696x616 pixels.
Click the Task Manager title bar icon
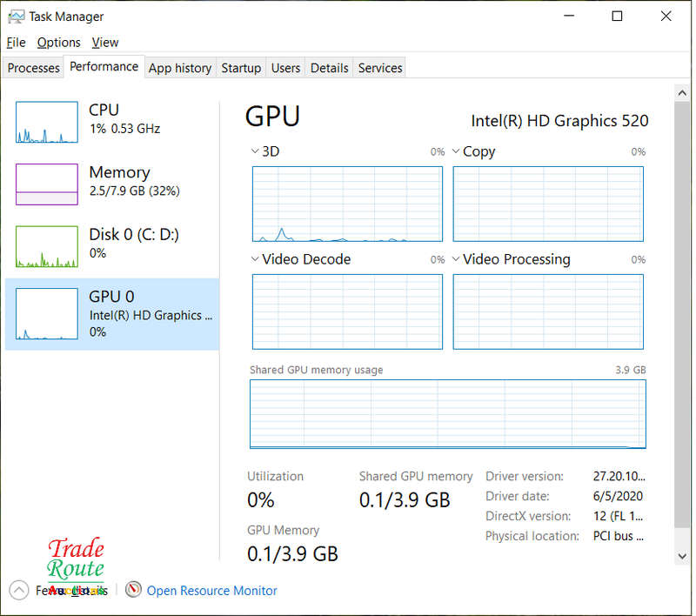pyautogui.click(x=16, y=17)
